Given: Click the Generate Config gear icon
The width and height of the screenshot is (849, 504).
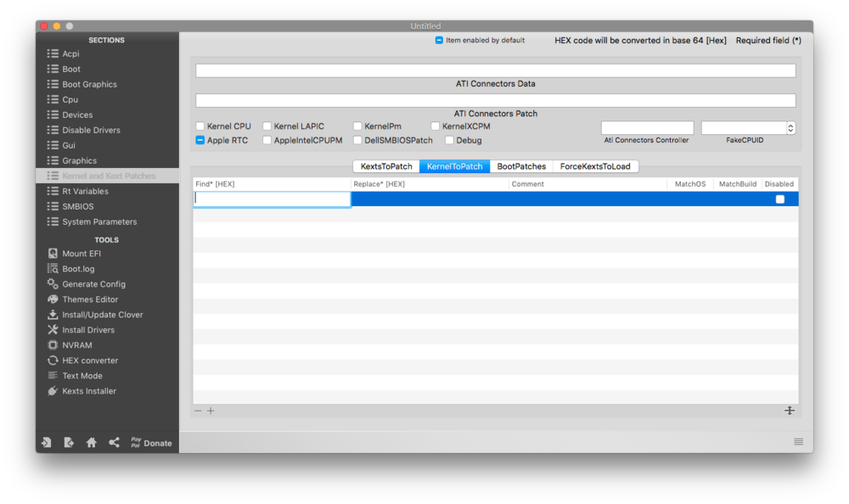Looking at the screenshot, I should click(53, 284).
